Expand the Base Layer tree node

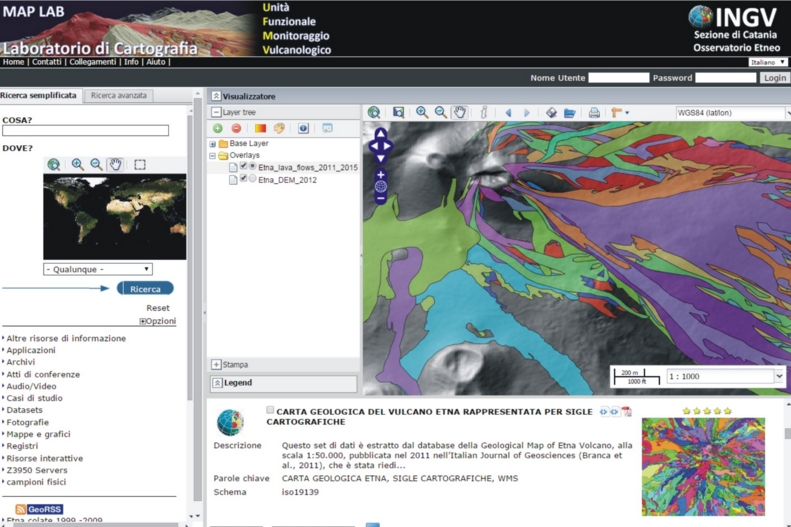[x=213, y=144]
